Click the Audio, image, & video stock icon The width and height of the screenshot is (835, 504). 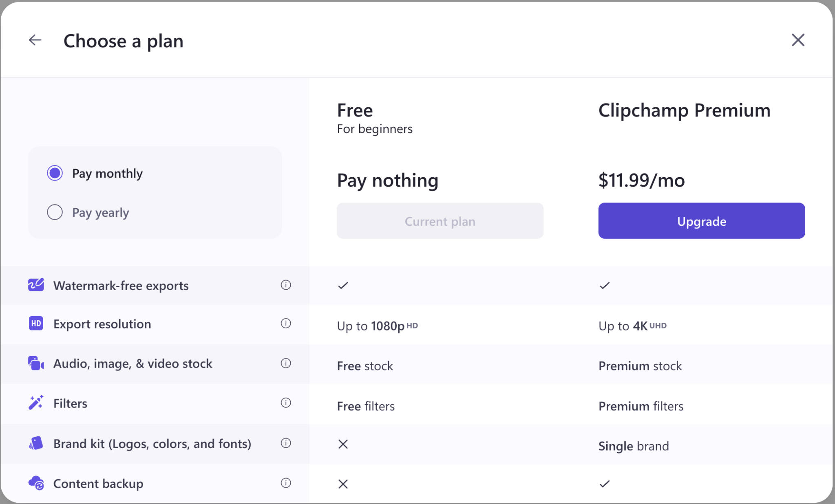[x=36, y=363]
